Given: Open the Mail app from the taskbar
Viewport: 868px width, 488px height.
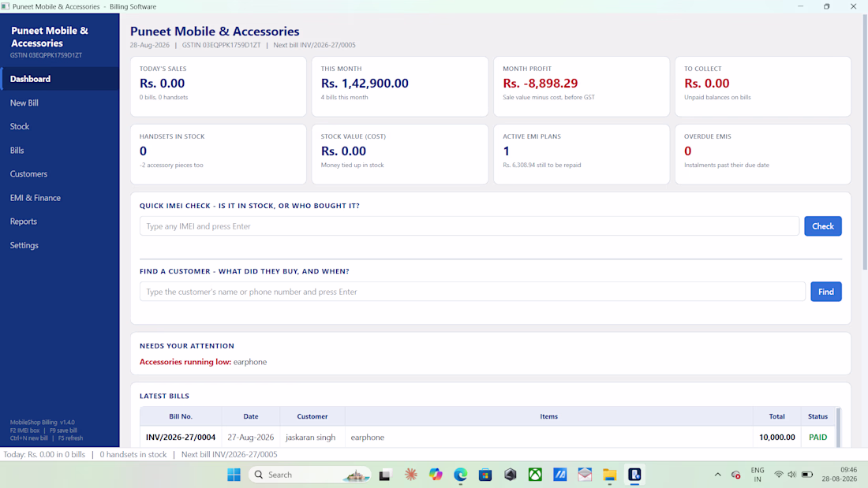Looking at the screenshot, I should click(x=586, y=475).
